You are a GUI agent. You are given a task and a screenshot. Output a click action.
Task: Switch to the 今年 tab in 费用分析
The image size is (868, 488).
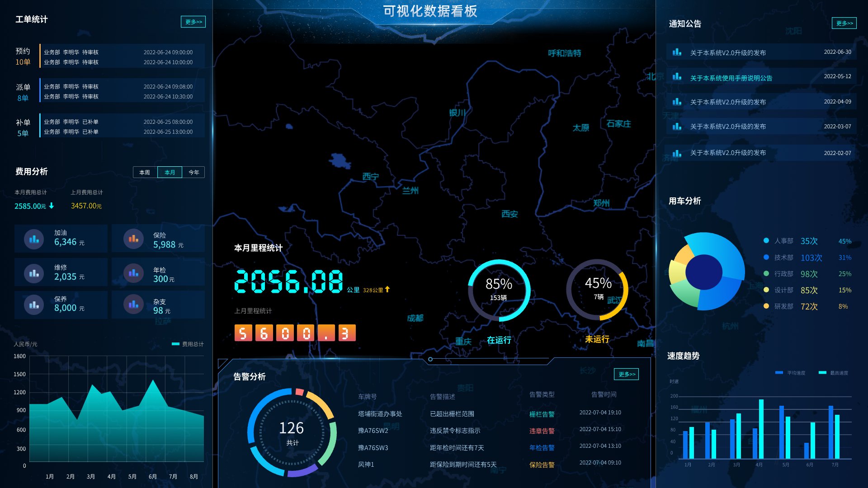(194, 172)
